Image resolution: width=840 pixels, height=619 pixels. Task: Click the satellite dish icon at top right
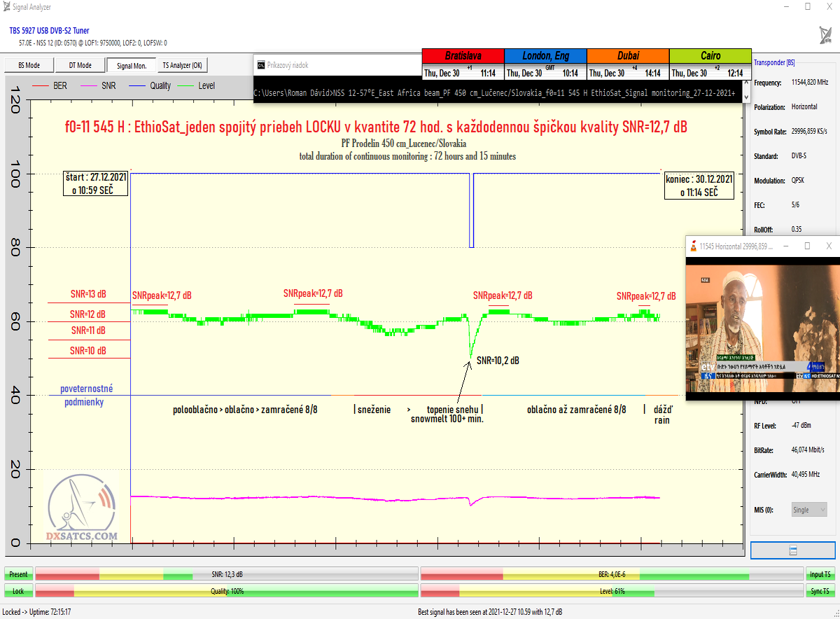[x=825, y=35]
